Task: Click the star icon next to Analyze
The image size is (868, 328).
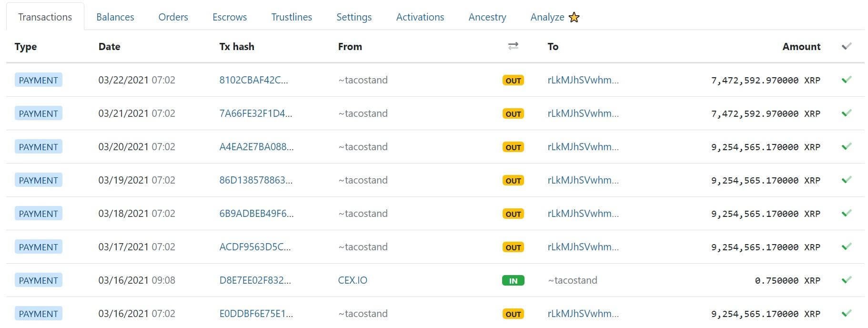Action: (574, 17)
